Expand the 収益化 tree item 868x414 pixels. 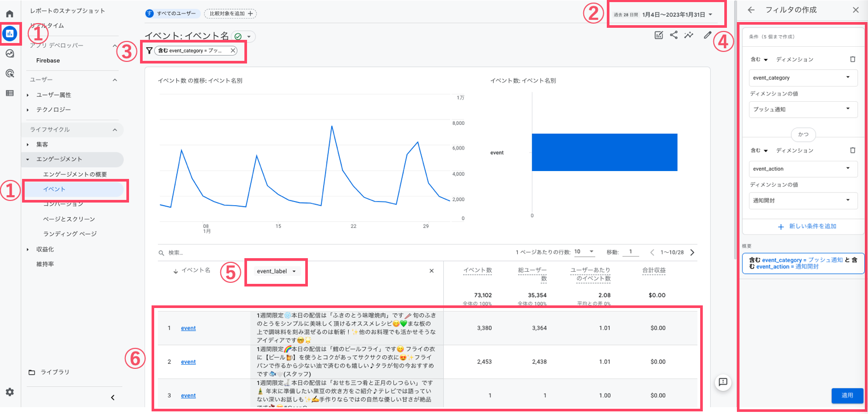click(x=28, y=250)
